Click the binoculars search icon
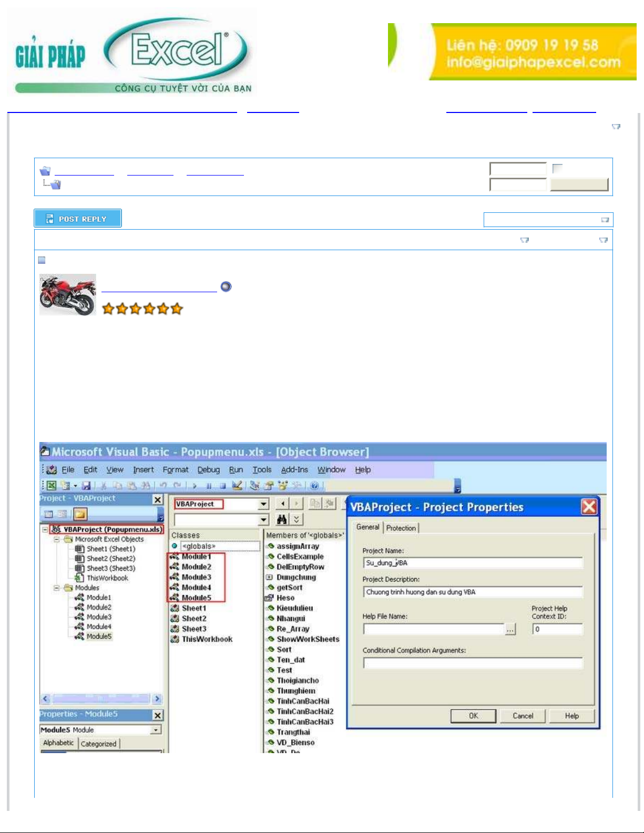 point(282,519)
